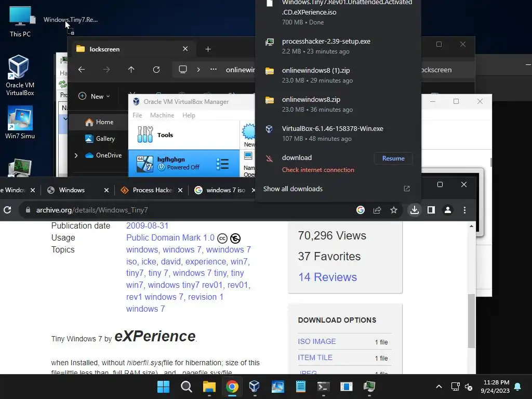Show all downloads
The width and height of the screenshot is (532, 399).
[293, 189]
